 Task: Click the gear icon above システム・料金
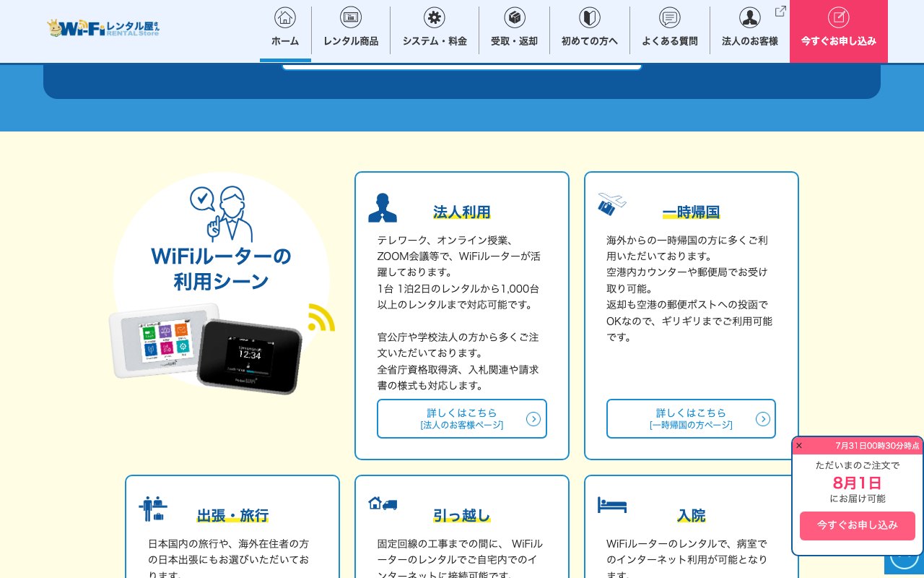coord(435,17)
